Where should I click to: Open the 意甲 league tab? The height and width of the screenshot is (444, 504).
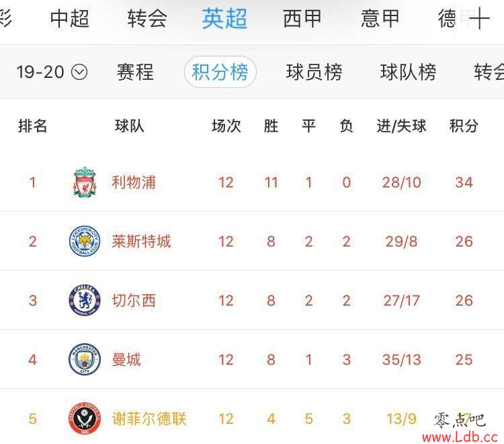click(380, 18)
